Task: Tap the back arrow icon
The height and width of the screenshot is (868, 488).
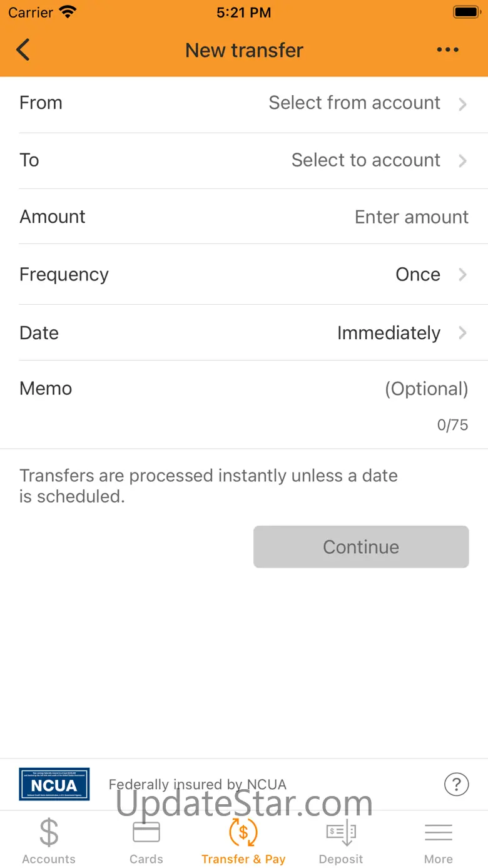Action: pos(23,50)
